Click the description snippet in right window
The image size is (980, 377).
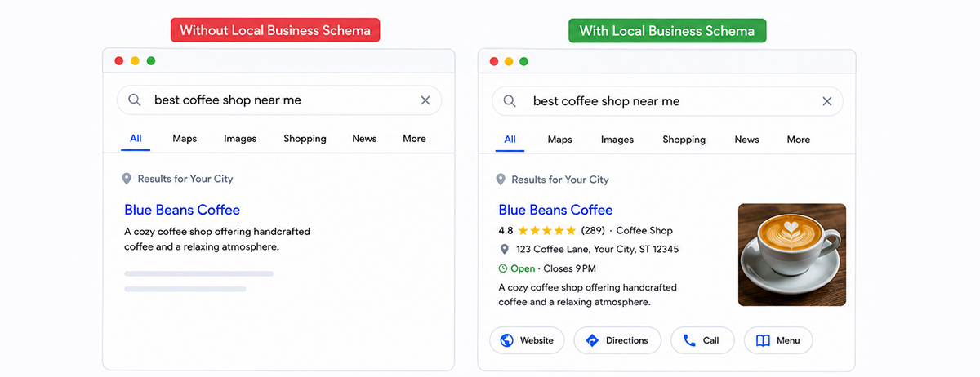click(x=588, y=295)
